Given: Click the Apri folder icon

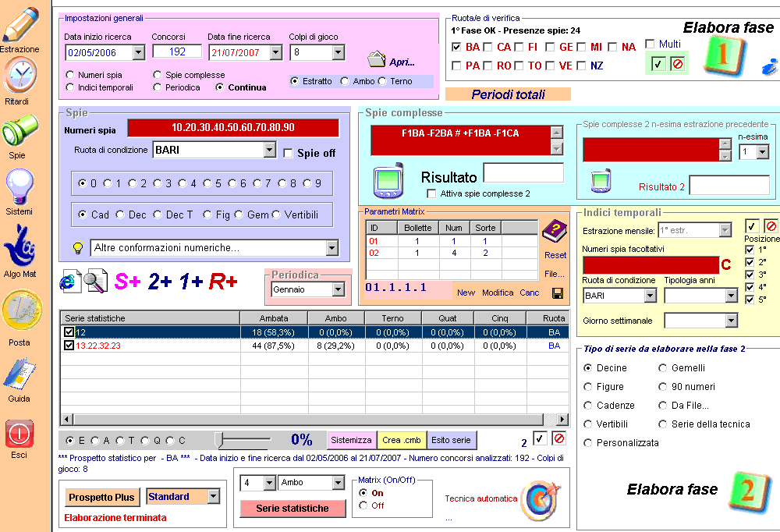Looking at the screenshot, I should 377,59.
